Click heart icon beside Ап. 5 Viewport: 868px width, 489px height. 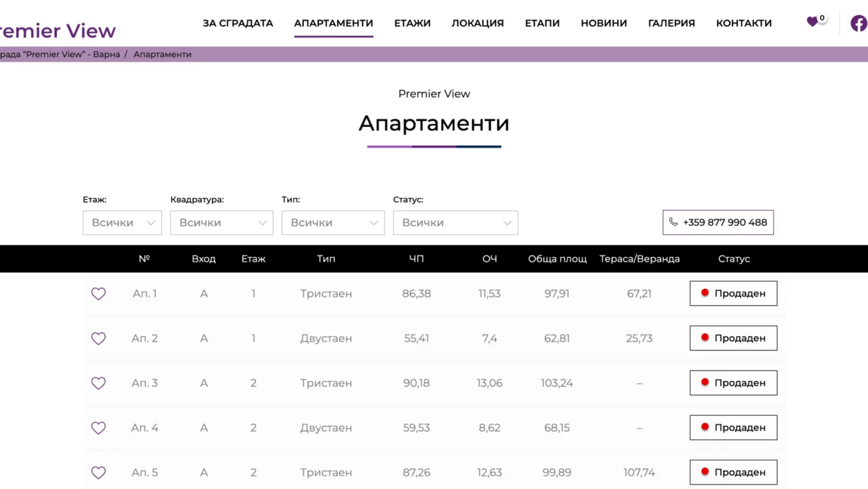pos(99,473)
